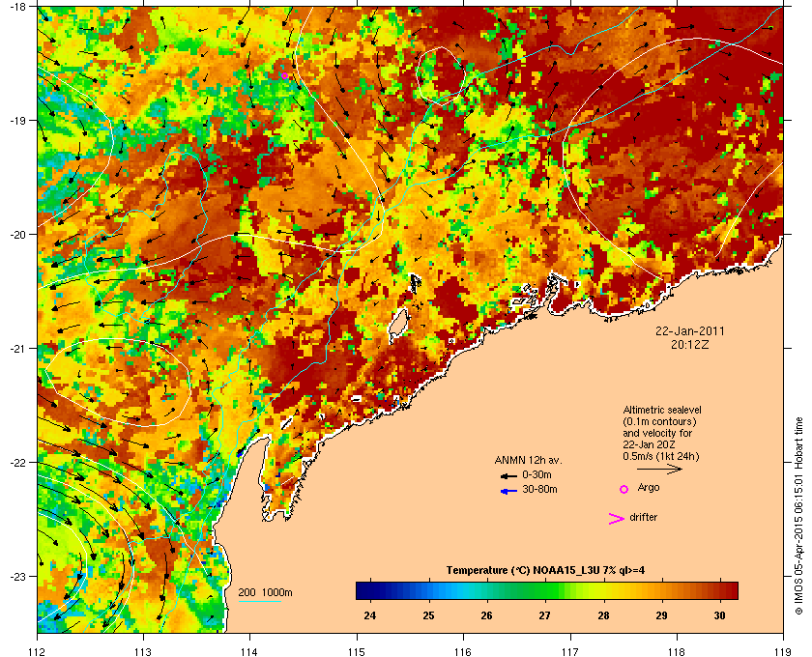Click the time label 20:12Z
812x657 pixels.
[690, 344]
